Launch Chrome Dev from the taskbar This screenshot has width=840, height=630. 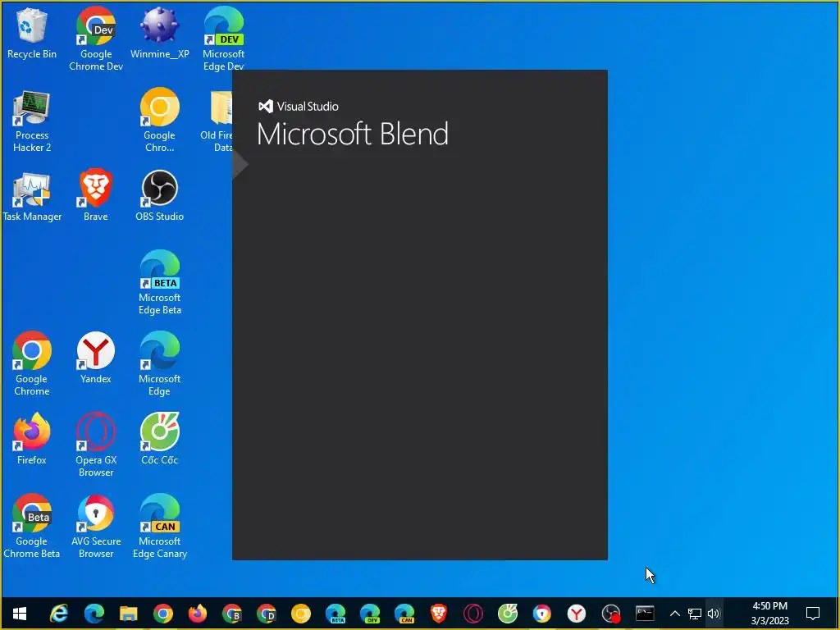click(267, 614)
